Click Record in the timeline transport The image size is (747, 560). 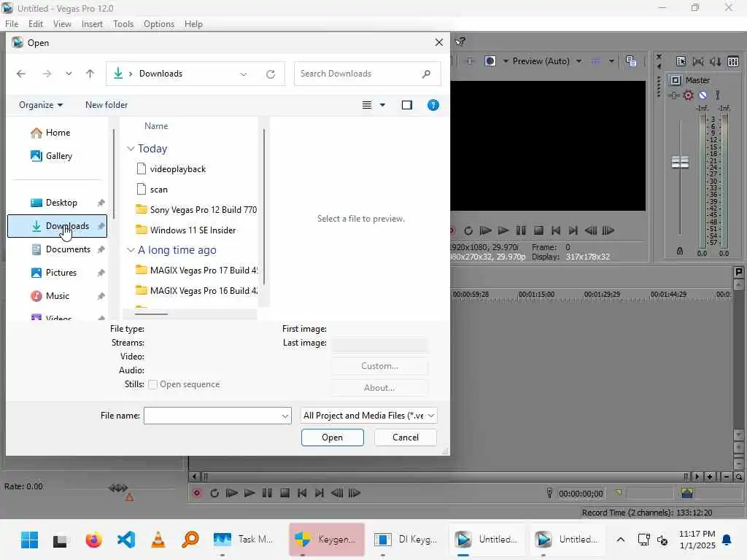(197, 494)
